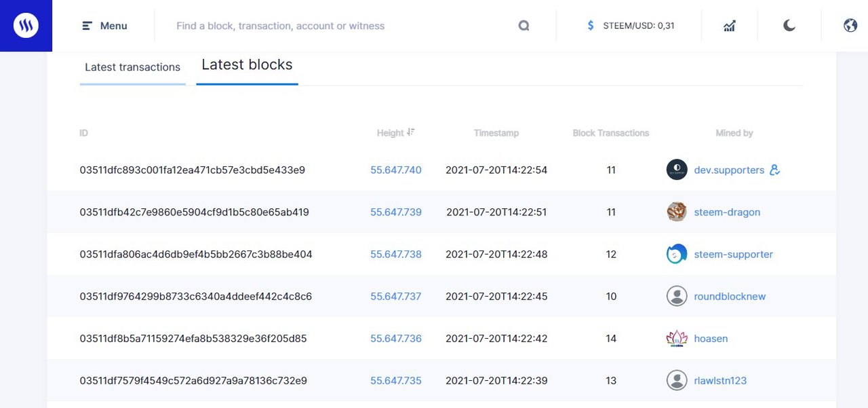Screen dimensions: 868x408
Task: Click roundblocknew default avatar icon
Action: tap(677, 296)
